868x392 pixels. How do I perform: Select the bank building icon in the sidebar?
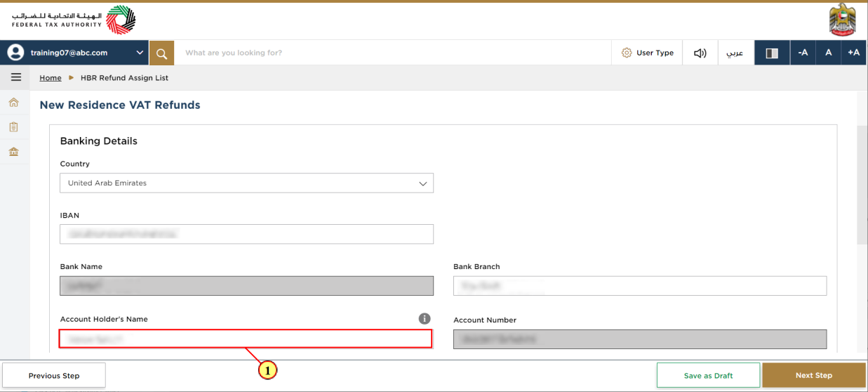(x=13, y=152)
